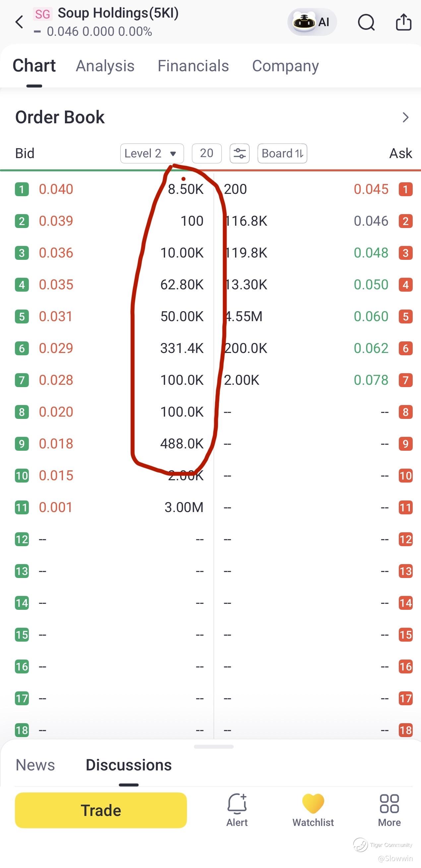Open the Company tab
The height and width of the screenshot is (868, 421).
click(x=285, y=66)
